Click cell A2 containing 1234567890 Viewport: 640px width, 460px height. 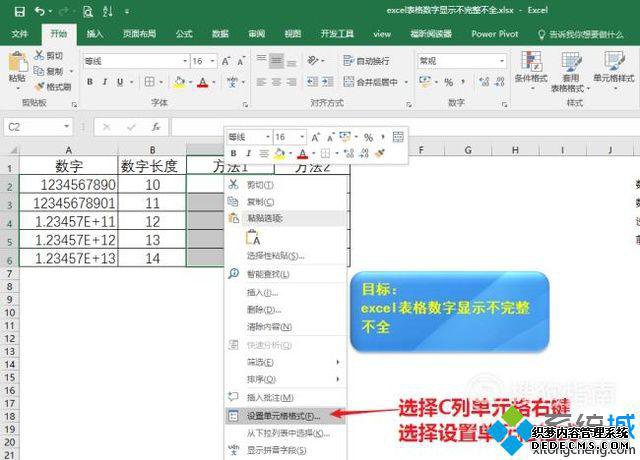click(69, 184)
